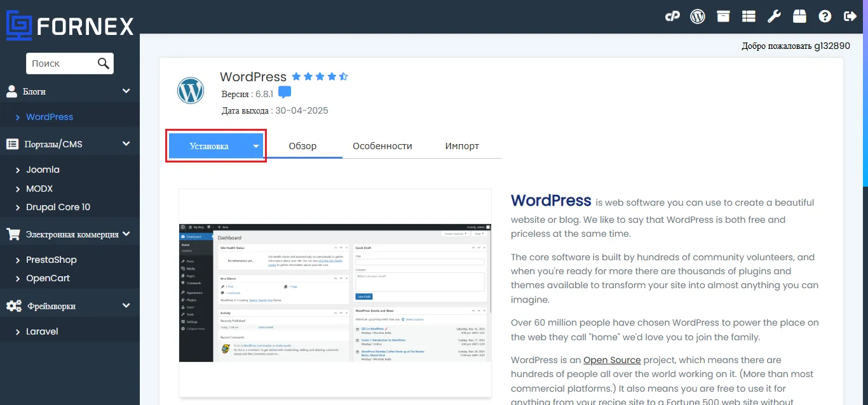Switch to the Особенности tab
Screen dimensions: 868x405
point(383,146)
